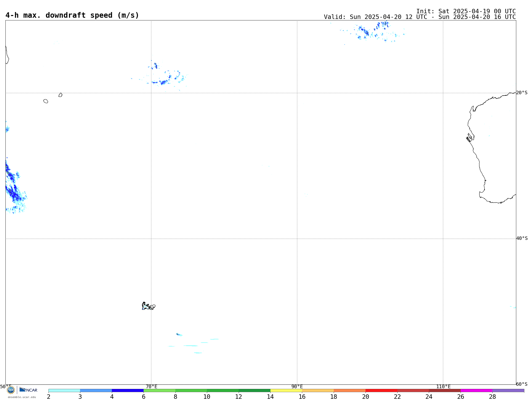
Task: Click the 90°E longitude label
Action: (297, 387)
